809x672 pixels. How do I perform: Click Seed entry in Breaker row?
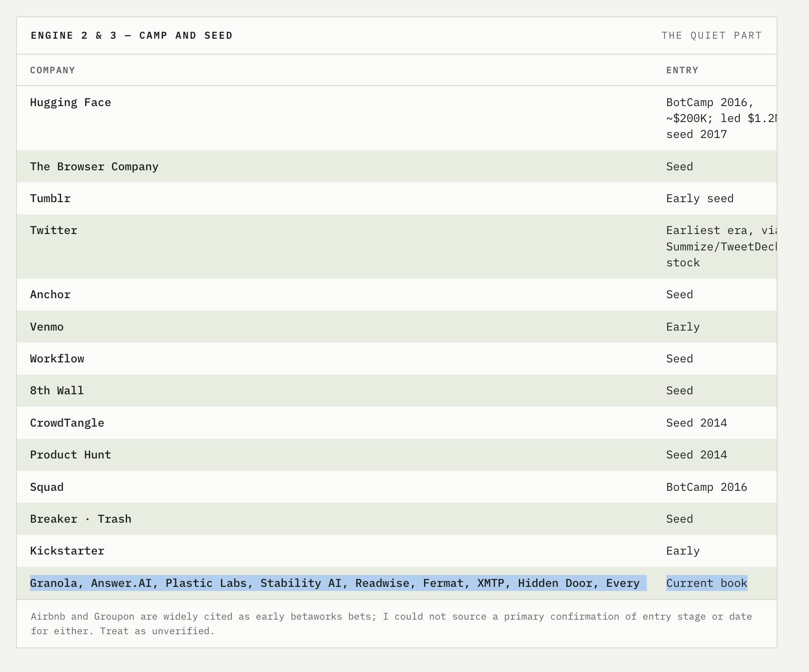(x=680, y=519)
